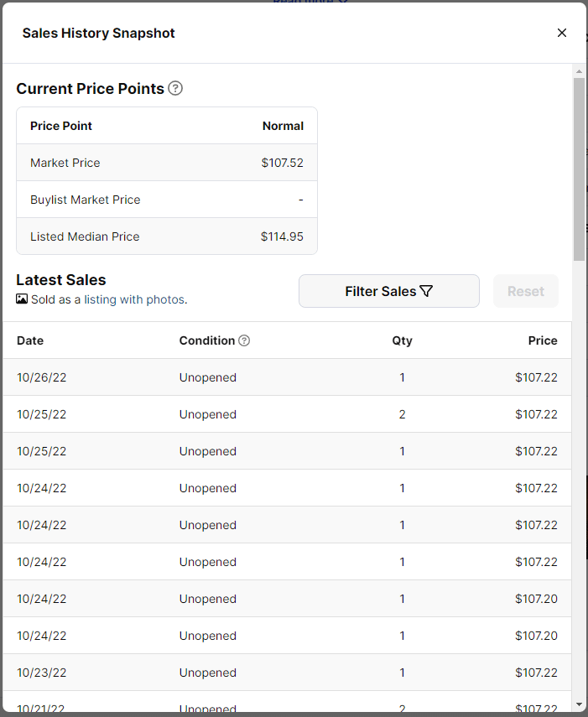Click the Date column header

pos(30,340)
